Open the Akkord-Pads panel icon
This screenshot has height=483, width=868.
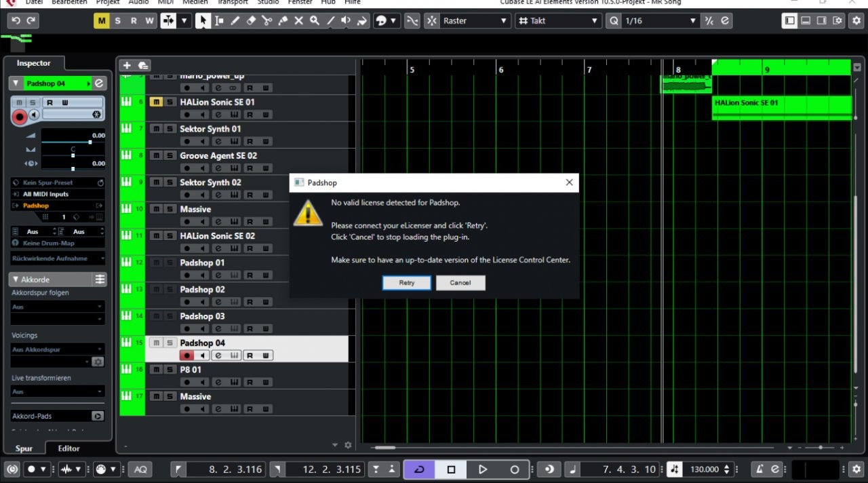(98, 416)
